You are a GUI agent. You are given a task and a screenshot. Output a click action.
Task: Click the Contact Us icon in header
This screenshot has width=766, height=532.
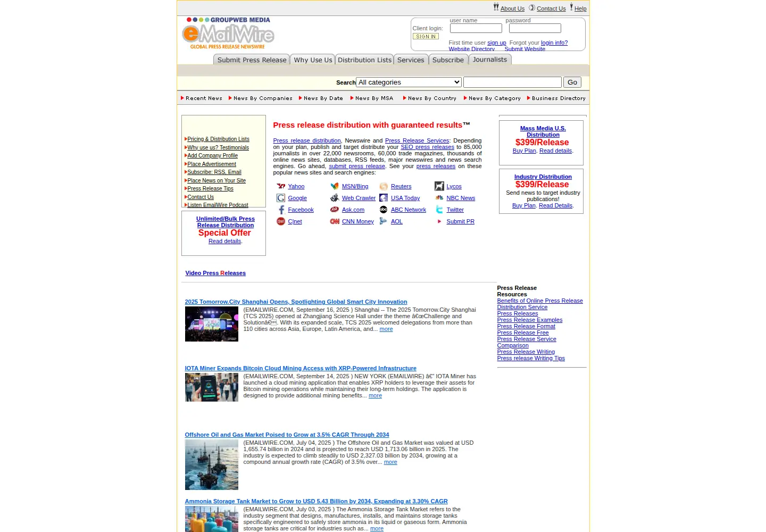[532, 7]
